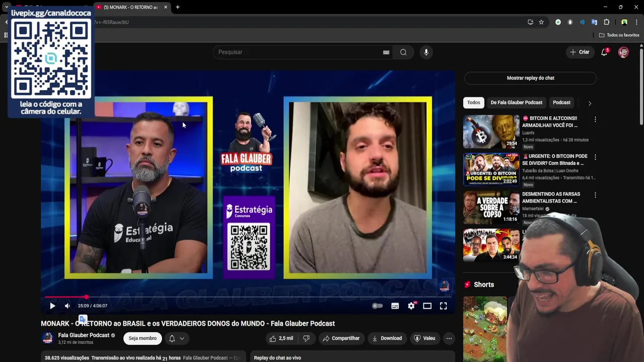The height and width of the screenshot is (362, 644).
Task: Click the search magnifier button
Action: point(404,52)
